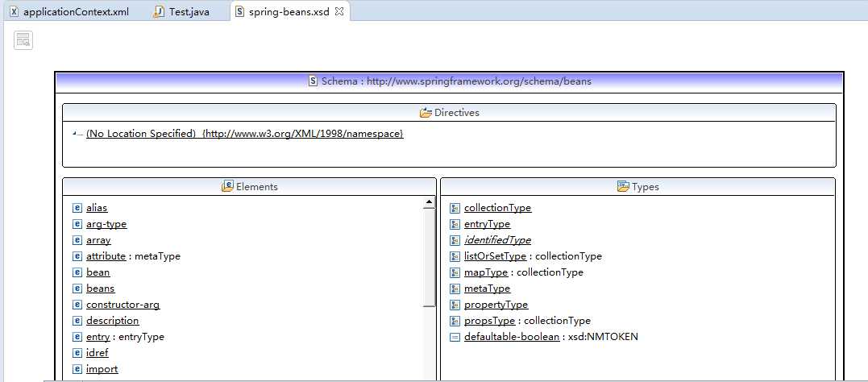Click the element icon beside constructor-arg
Image resolution: width=868 pixels, height=382 pixels.
[x=77, y=305]
